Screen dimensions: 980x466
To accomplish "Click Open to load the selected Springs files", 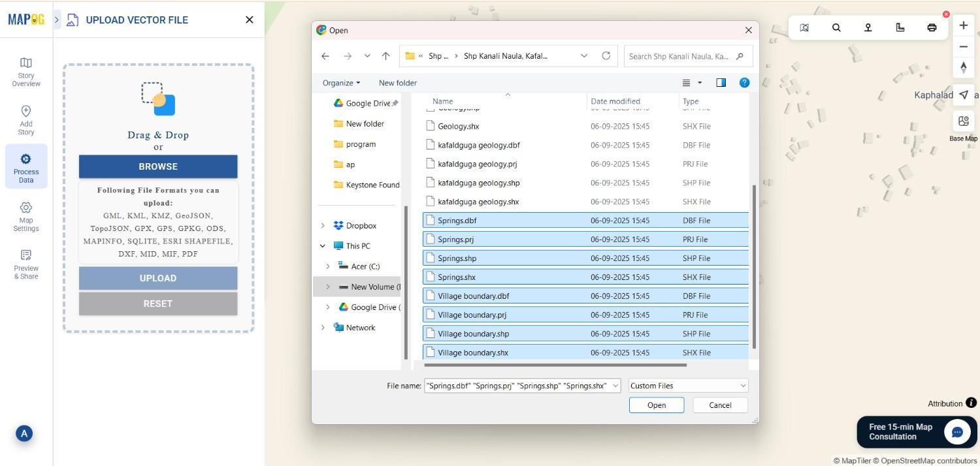I will point(656,405).
